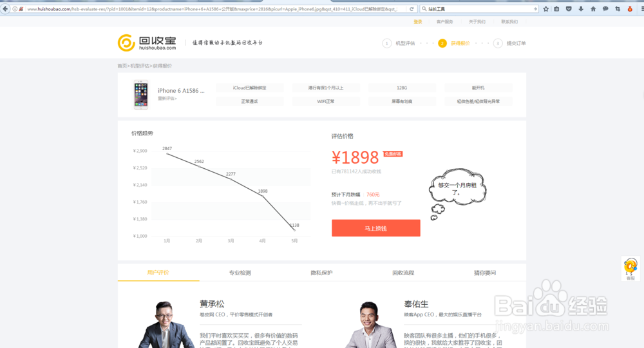Viewport: 644px width, 348px height.
Task: Click the iPhone 6 A1586 product name
Action: 181,91
